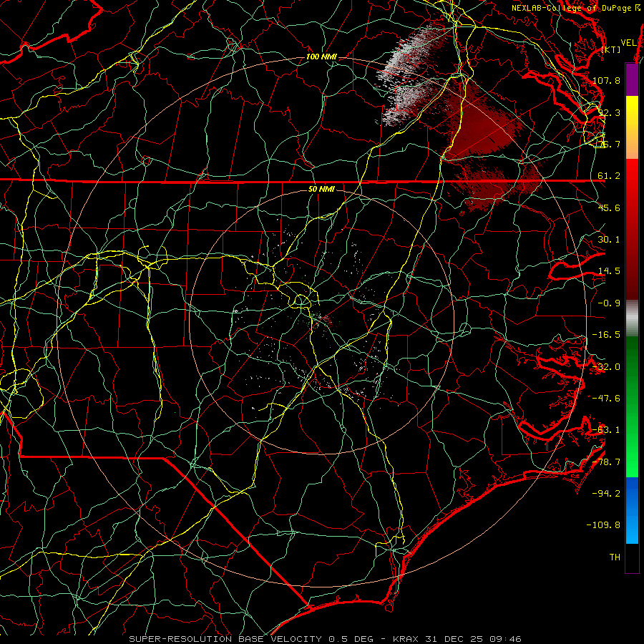Select the 100 NMI range ring label
Viewport: 644px width, 644px height.
click(x=321, y=57)
